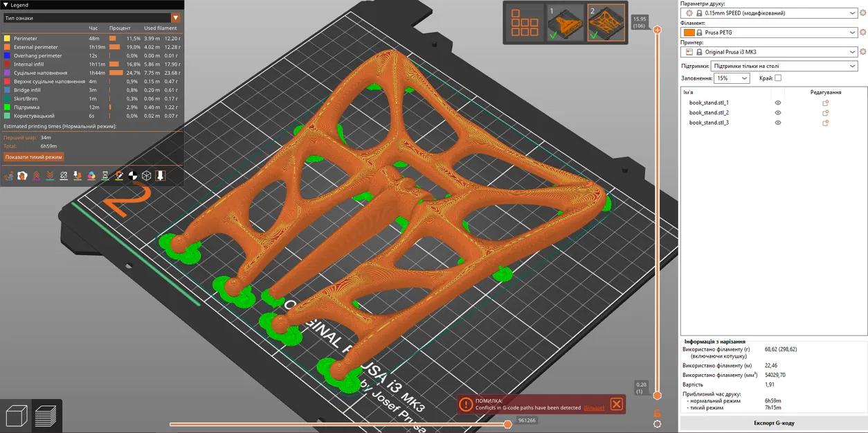
Task: Toggle Tool marker arrow icon
Action: click(x=161, y=176)
